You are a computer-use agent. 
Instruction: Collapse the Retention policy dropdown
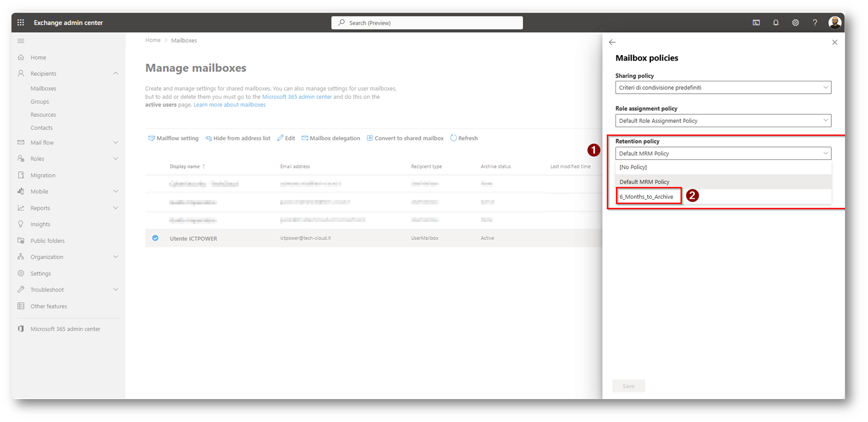pos(723,153)
